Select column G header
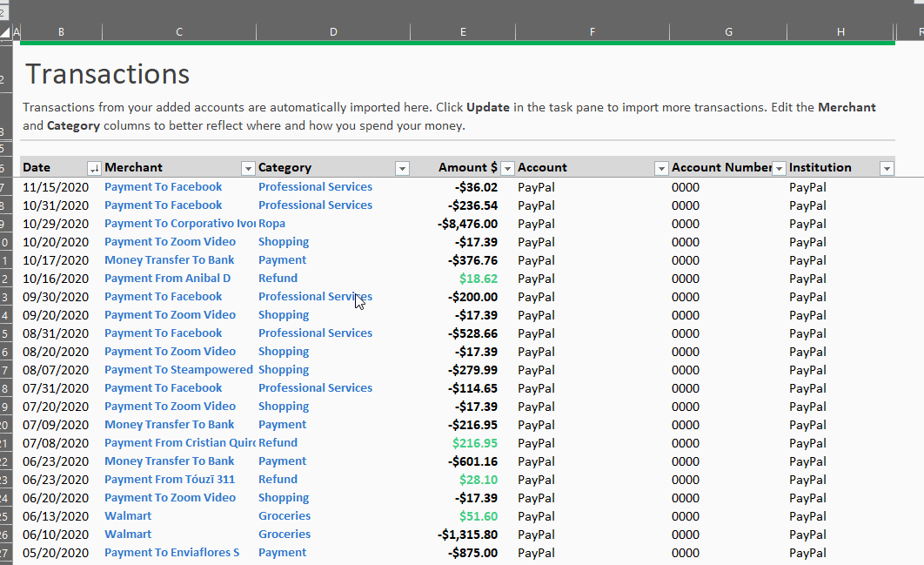 728,32
